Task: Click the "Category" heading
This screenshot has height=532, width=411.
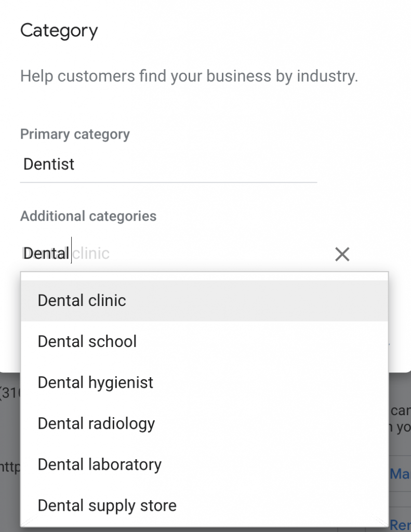Action: 59,30
